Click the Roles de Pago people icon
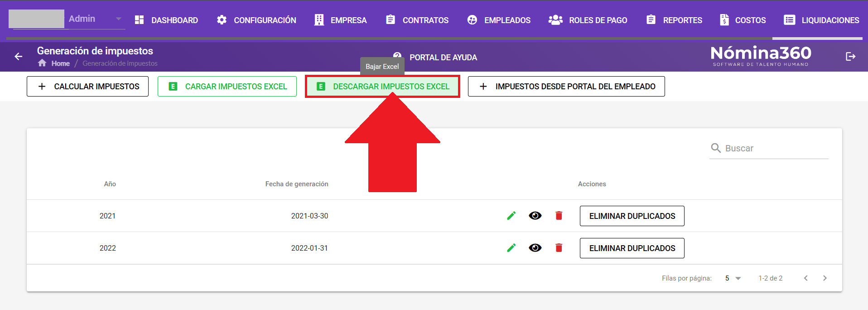 (555, 20)
